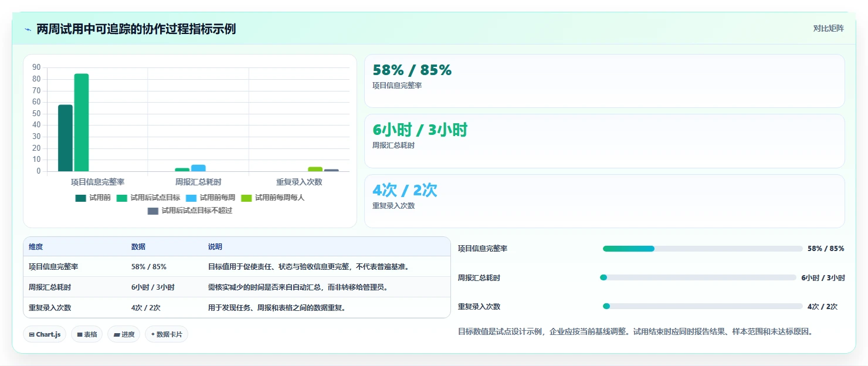This screenshot has height=366, width=868.
Task: Click the 重复录入次数 progress bar
Action: 703,306
